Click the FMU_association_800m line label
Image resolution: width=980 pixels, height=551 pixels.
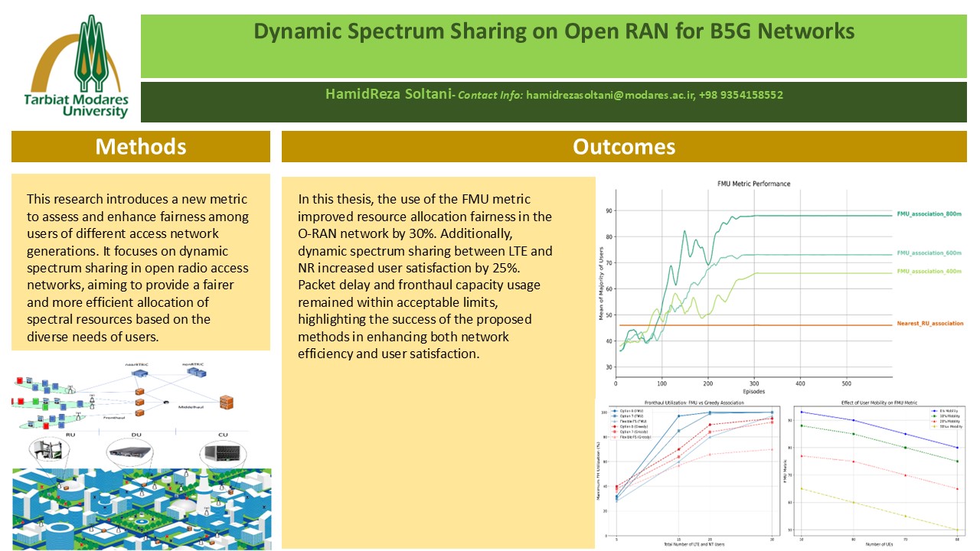point(929,214)
